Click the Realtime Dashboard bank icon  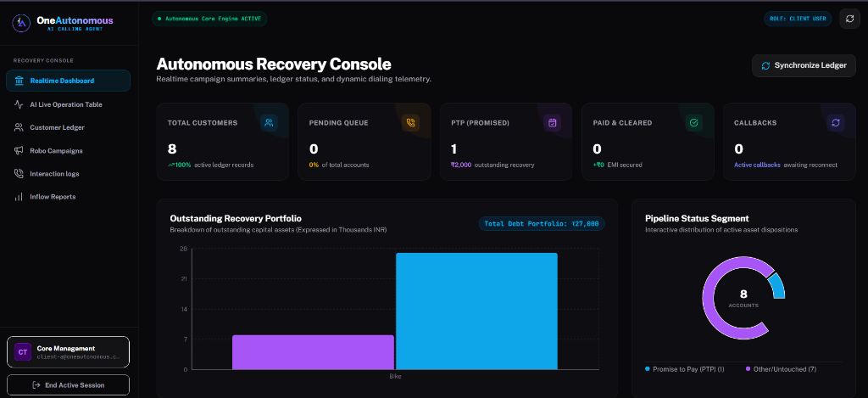[19, 81]
